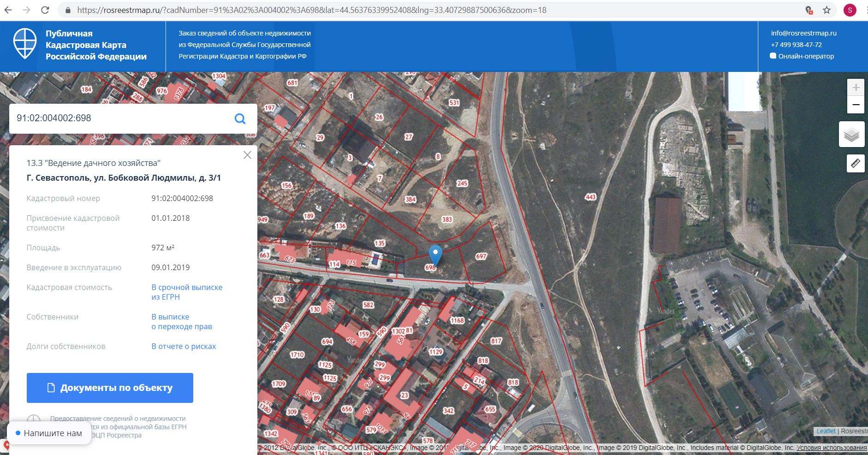
Task: Open 'Документы по объекту' button
Action: click(x=110, y=388)
